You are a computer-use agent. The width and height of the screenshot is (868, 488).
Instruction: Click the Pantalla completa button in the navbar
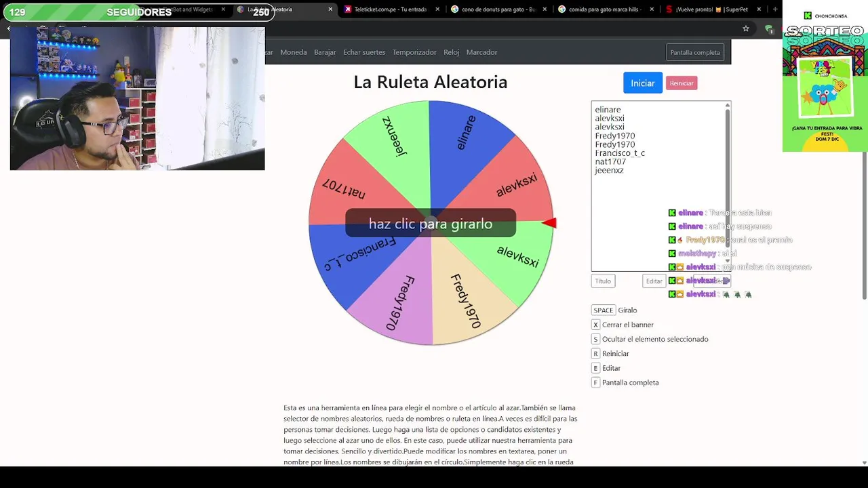coord(695,52)
